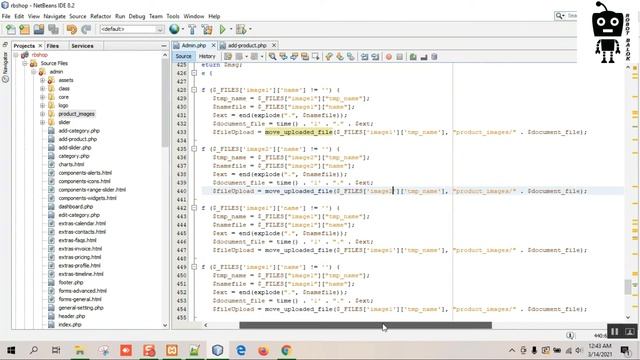Click the editor horizontal scrollbar thumb
The height and width of the screenshot is (360, 640).
[x=365, y=325]
